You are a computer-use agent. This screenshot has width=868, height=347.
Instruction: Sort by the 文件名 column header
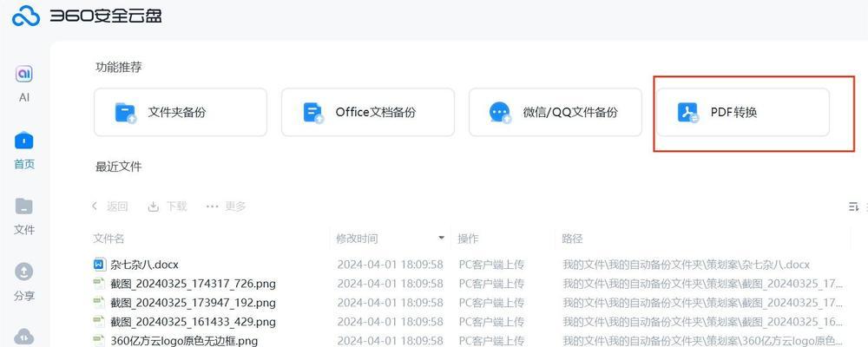[108, 239]
